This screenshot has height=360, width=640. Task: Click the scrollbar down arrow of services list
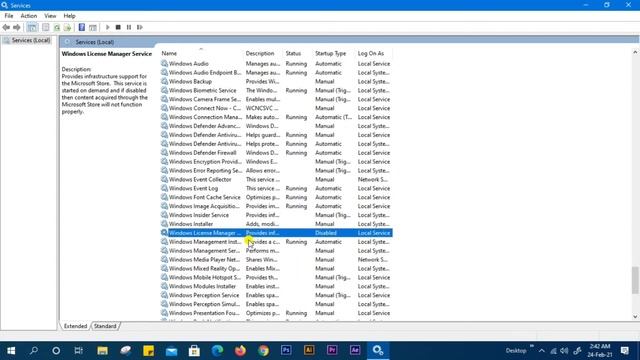point(635,316)
